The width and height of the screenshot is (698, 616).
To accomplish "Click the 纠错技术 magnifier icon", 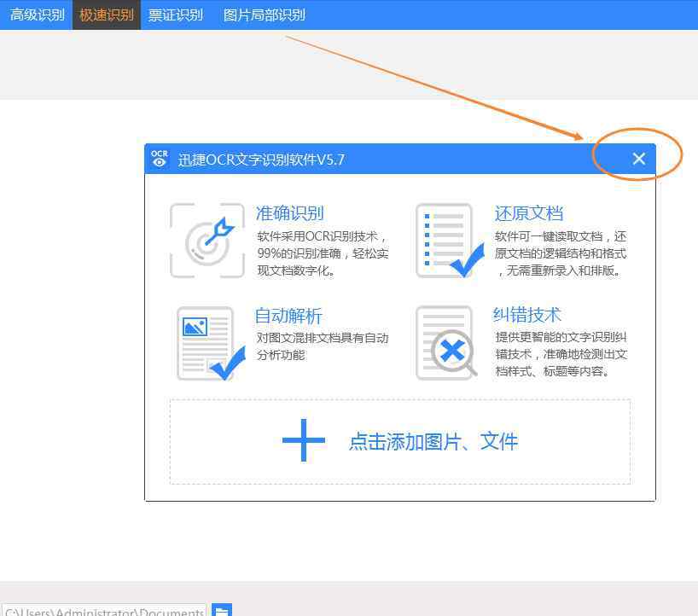I will click(446, 343).
